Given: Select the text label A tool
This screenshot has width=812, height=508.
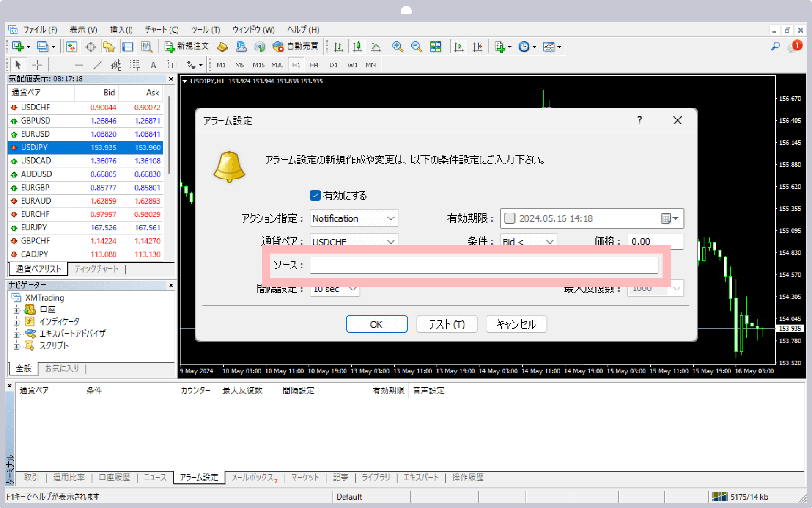Looking at the screenshot, I should tap(153, 65).
